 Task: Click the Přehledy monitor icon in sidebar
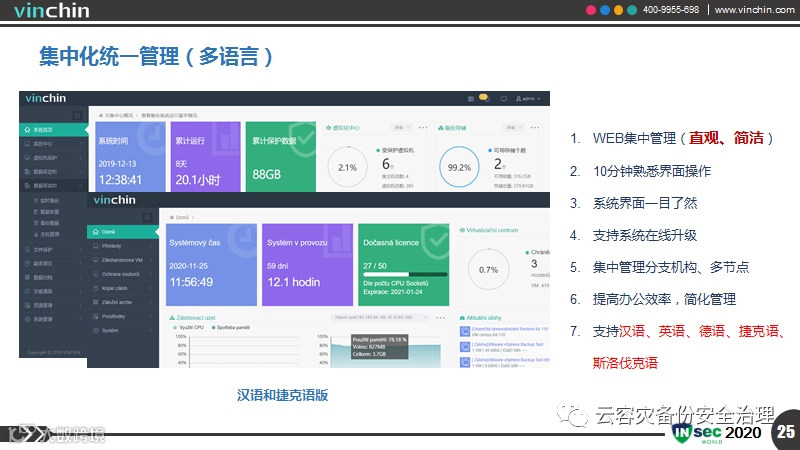tap(95, 246)
